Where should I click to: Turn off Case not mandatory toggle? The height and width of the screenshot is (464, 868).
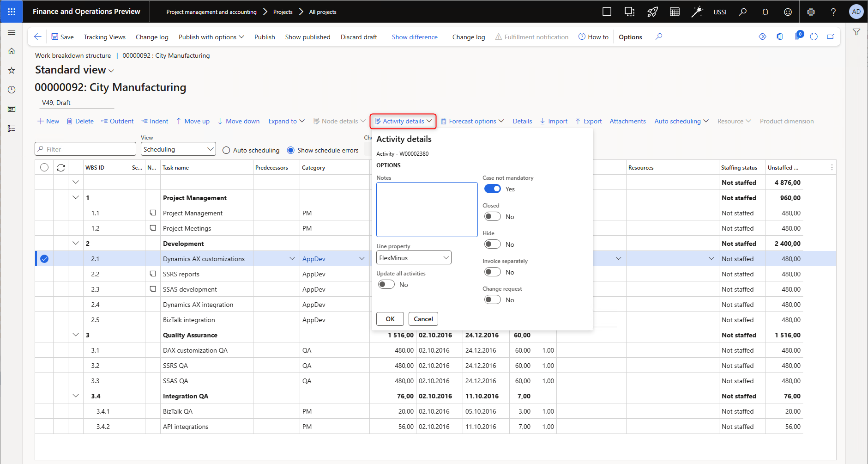click(x=492, y=189)
